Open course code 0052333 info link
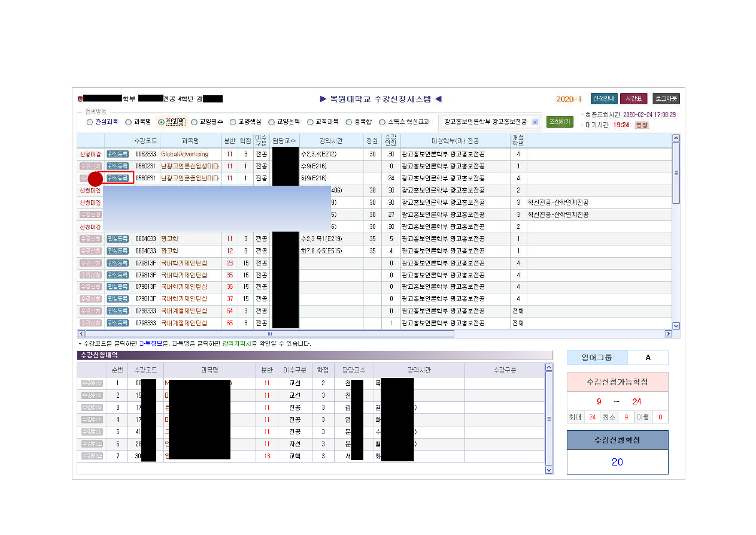This screenshot has height=535, width=756. tap(145, 154)
